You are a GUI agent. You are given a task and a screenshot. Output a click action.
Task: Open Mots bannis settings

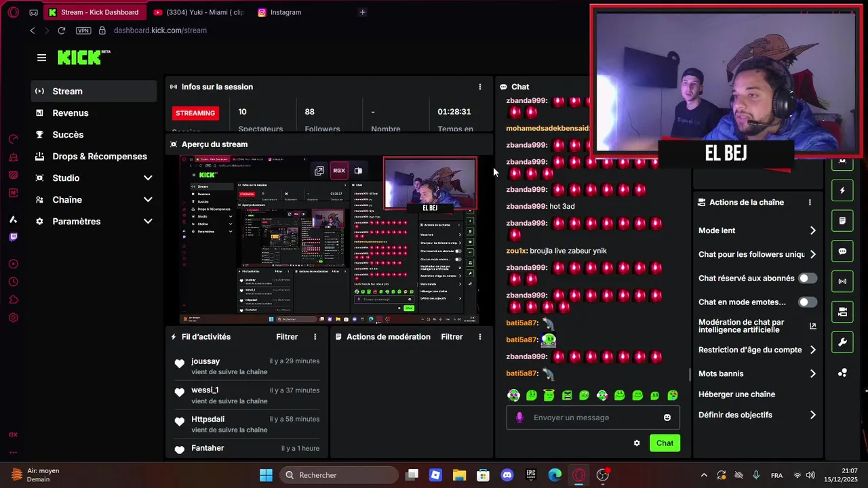757,373
